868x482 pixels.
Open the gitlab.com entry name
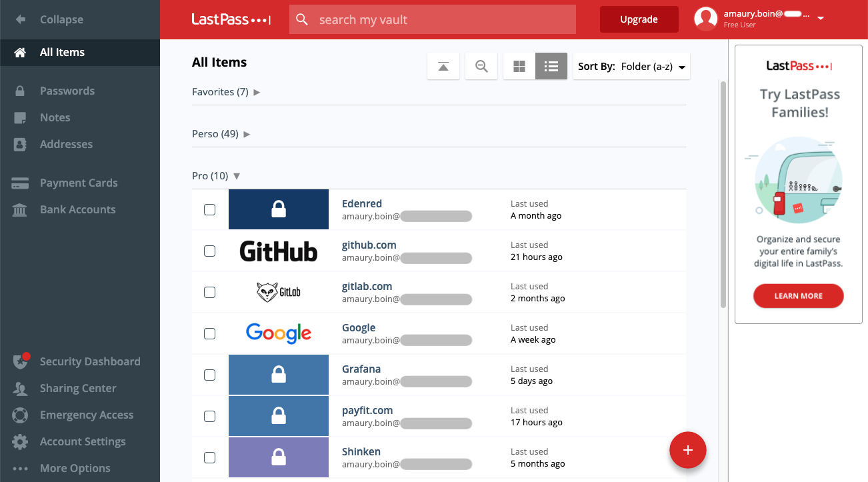pos(367,287)
